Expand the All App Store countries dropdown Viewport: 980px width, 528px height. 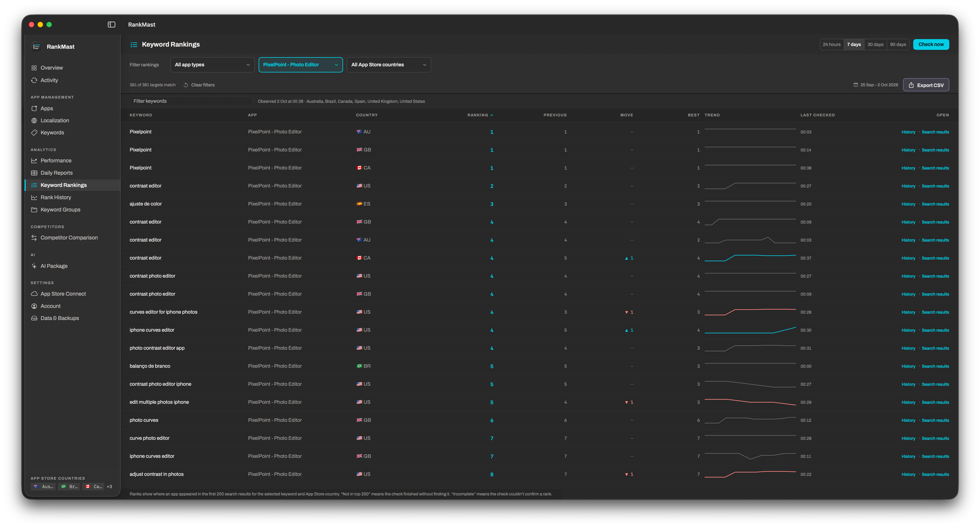(x=389, y=65)
